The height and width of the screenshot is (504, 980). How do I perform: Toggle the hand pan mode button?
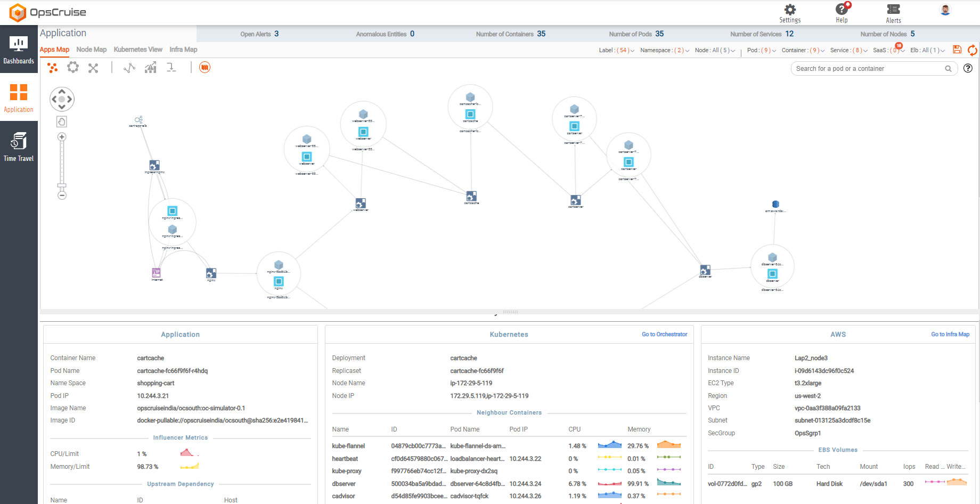click(62, 122)
